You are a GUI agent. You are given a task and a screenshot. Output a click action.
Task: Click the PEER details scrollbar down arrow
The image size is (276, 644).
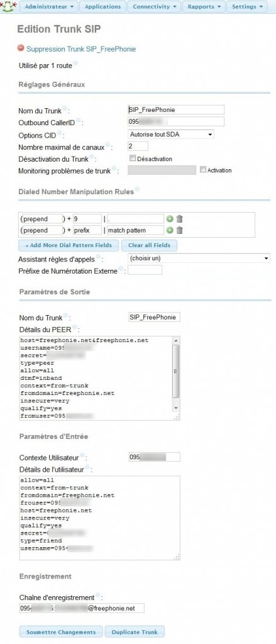click(176, 408)
